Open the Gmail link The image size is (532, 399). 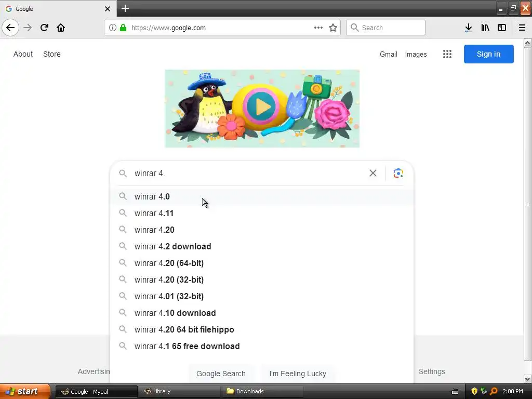(389, 54)
